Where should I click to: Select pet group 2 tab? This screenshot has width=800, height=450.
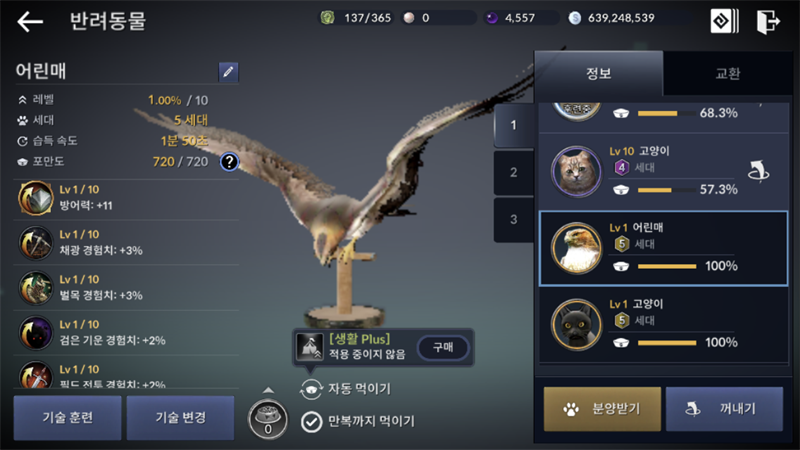[514, 172]
